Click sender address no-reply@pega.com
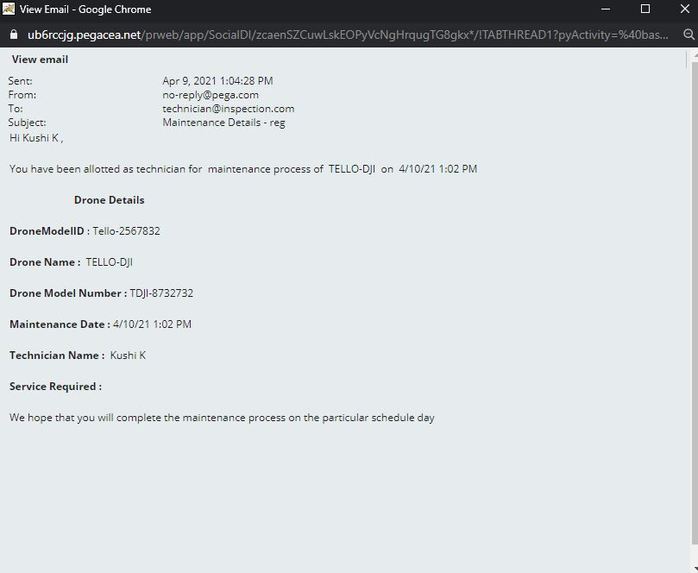 [x=211, y=95]
